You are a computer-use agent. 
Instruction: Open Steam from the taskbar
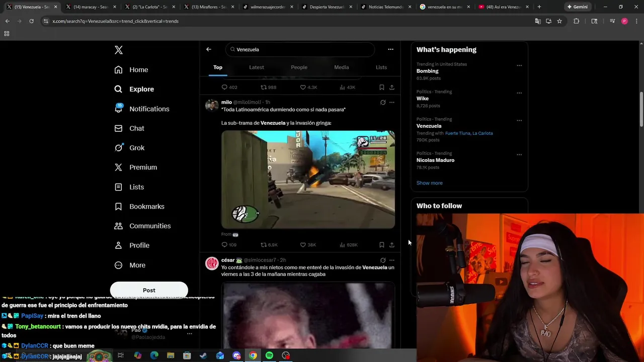203,355
